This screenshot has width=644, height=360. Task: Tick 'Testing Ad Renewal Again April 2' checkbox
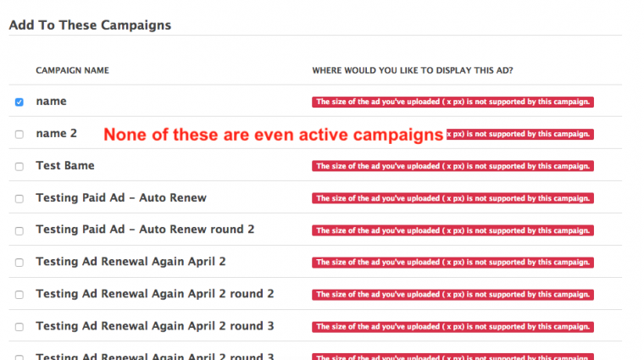[x=19, y=263]
